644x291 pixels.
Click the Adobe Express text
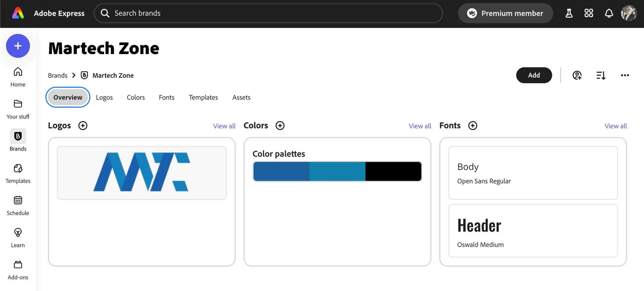tap(59, 13)
